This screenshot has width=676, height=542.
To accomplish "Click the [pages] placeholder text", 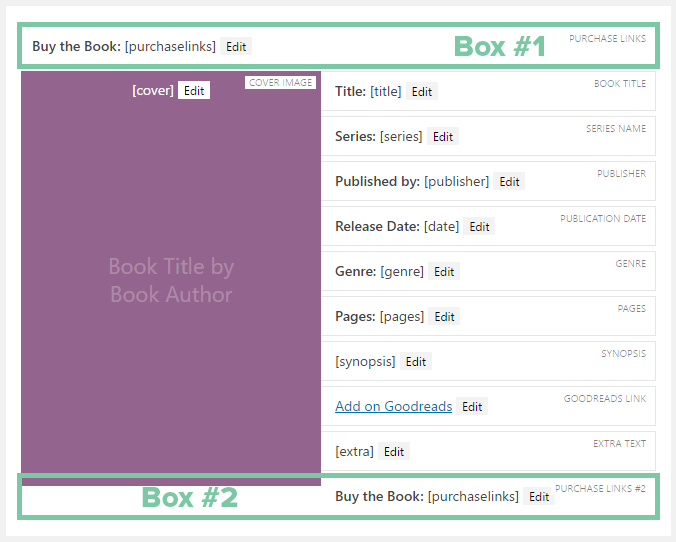I will tap(401, 317).
